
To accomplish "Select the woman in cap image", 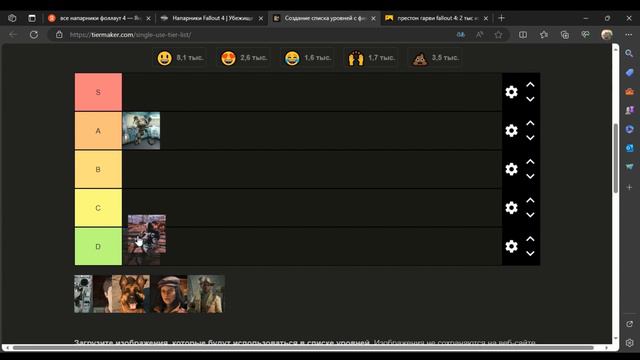I will click(169, 294).
